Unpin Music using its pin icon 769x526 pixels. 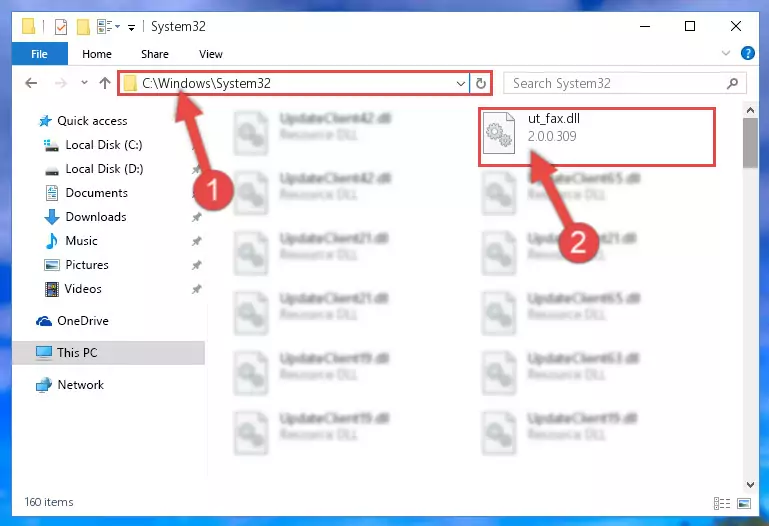[x=196, y=241]
